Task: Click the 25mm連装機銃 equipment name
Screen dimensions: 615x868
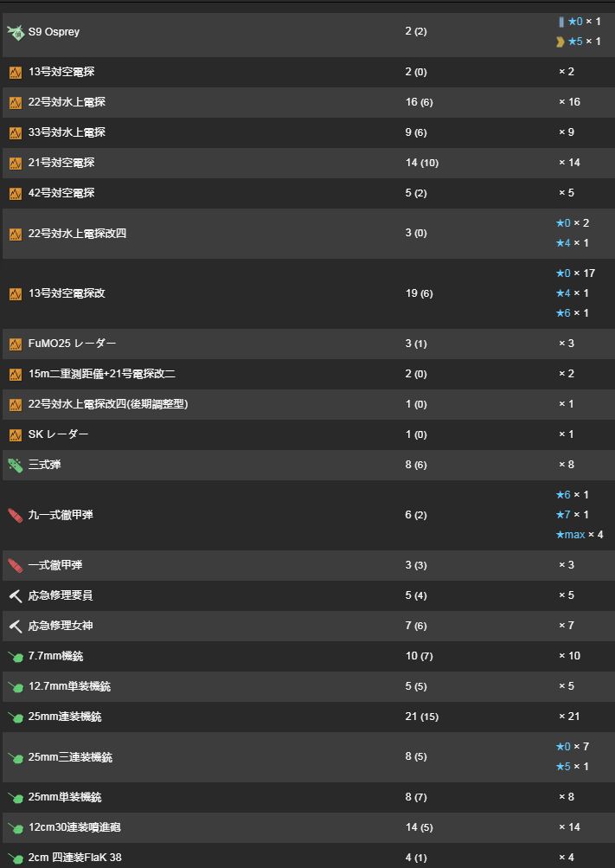Action: 65,717
